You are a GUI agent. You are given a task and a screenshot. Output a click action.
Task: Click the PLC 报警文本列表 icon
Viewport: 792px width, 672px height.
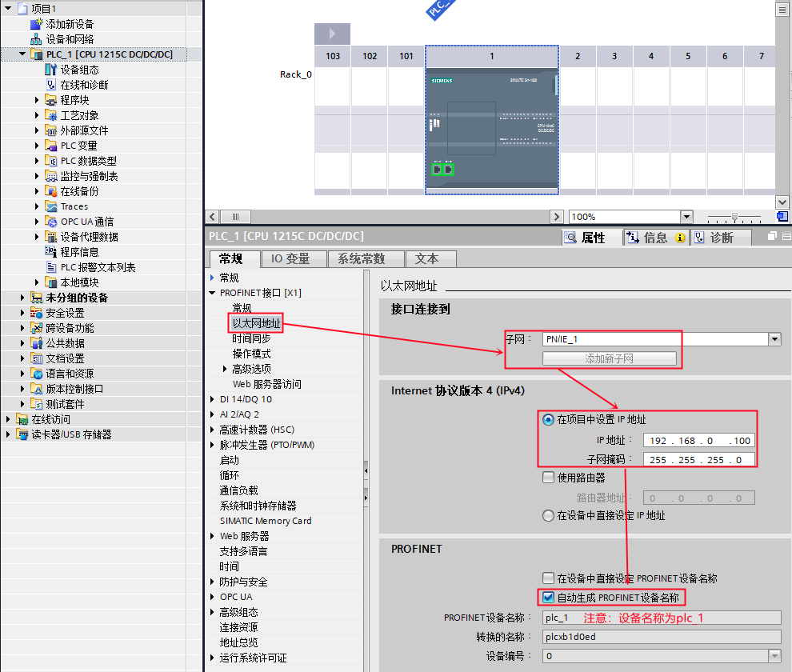[x=50, y=266]
